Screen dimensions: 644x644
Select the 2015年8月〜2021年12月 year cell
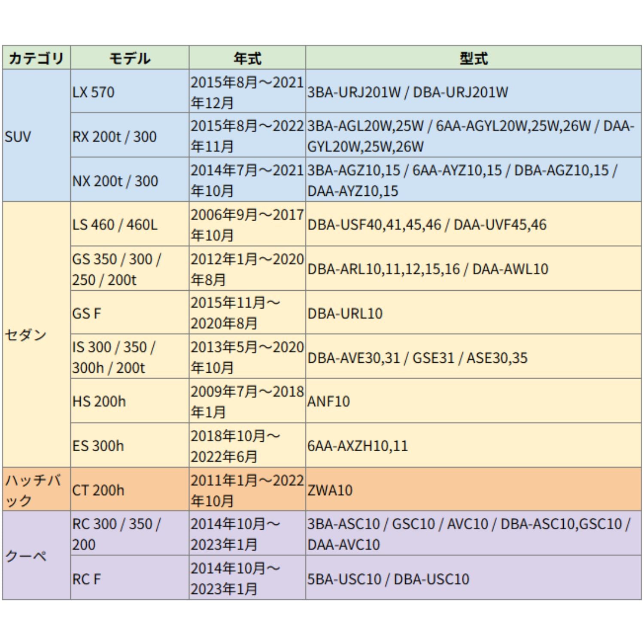click(x=247, y=91)
